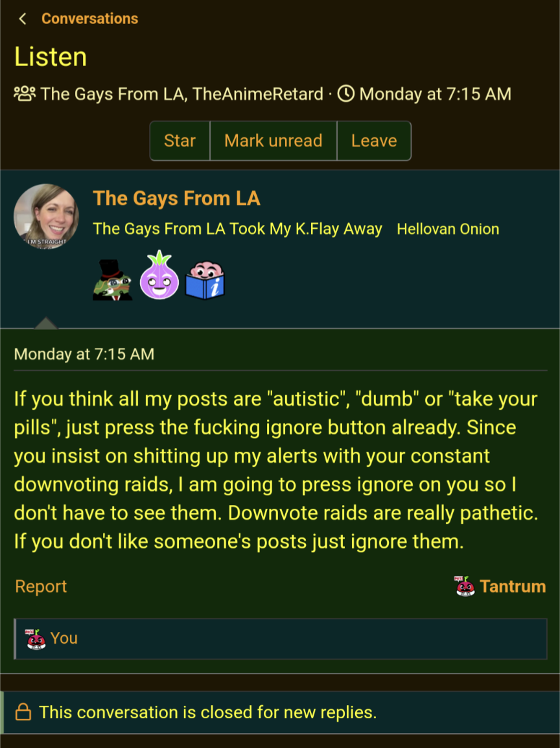Click the purple onion badge icon
The width and height of the screenshot is (560, 748).
point(159,275)
